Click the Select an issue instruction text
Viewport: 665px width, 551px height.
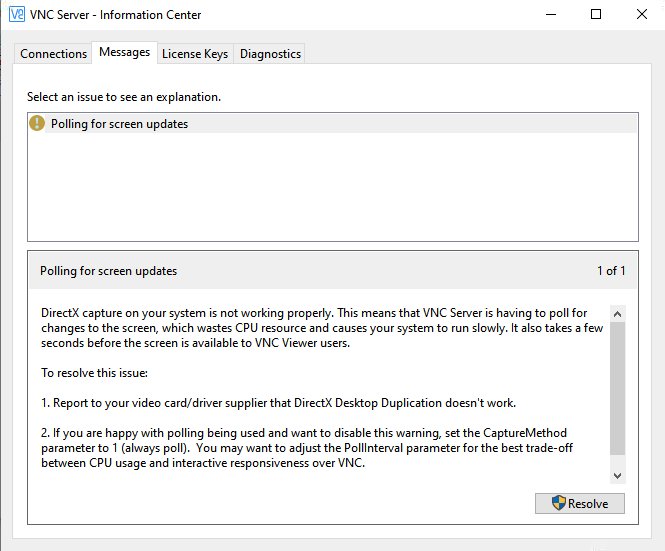(x=124, y=97)
